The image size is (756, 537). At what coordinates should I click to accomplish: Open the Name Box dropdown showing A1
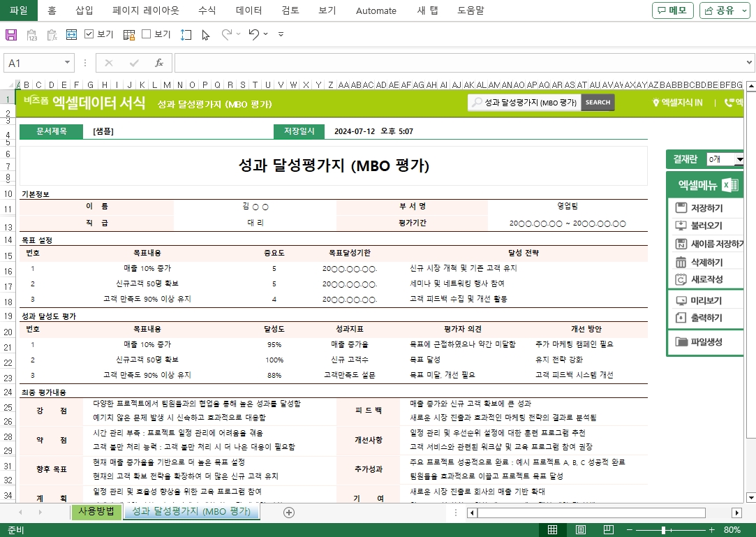[68, 63]
